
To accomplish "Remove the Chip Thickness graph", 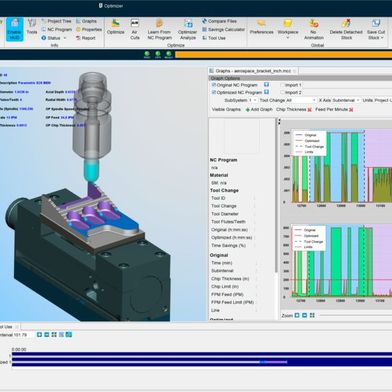I will click(310, 110).
